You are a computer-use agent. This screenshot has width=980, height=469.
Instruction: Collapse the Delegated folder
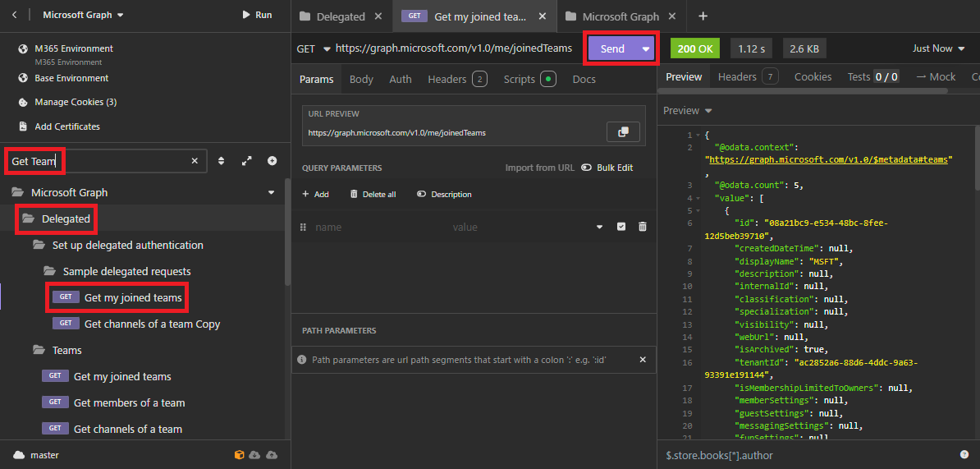click(28, 218)
